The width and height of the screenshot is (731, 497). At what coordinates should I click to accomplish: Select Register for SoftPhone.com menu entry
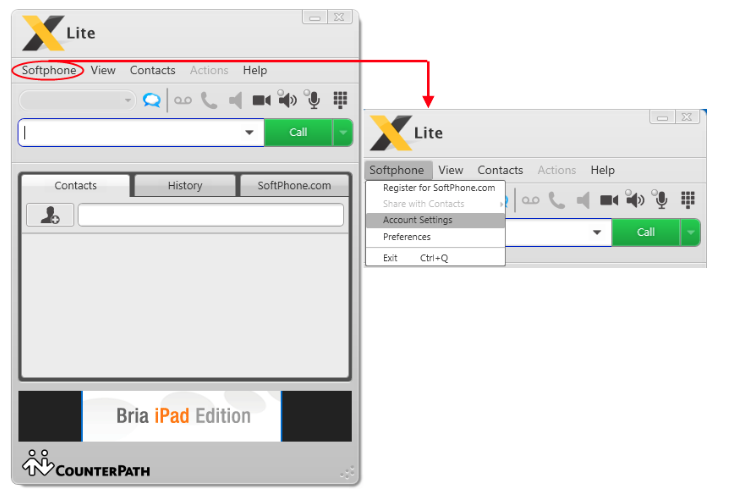pyautogui.click(x=436, y=188)
